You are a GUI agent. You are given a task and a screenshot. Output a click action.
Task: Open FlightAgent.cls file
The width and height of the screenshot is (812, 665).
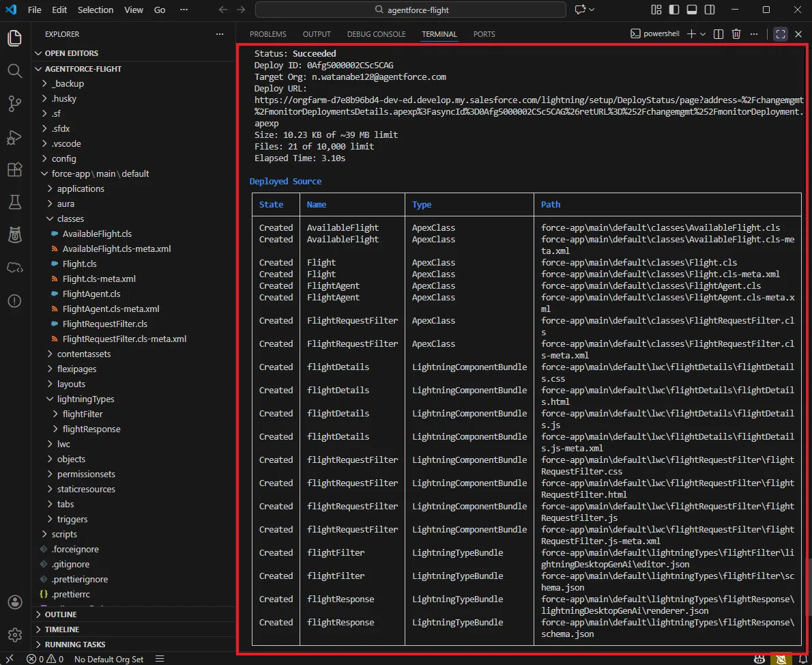click(x=91, y=294)
